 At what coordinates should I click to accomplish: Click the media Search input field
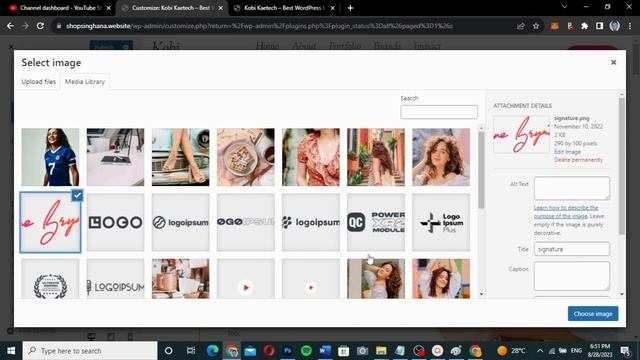[439, 112]
